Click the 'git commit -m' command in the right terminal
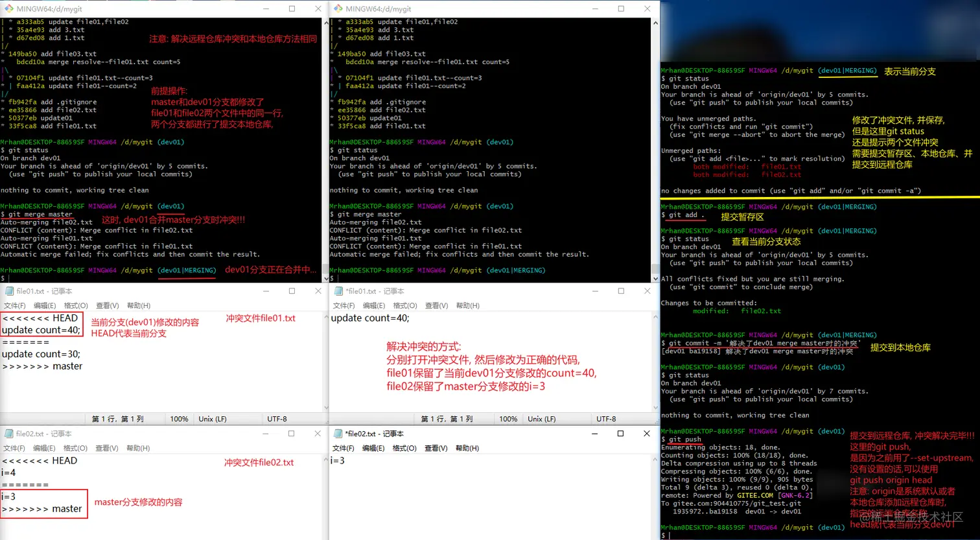This screenshot has width=980, height=540. (x=764, y=344)
